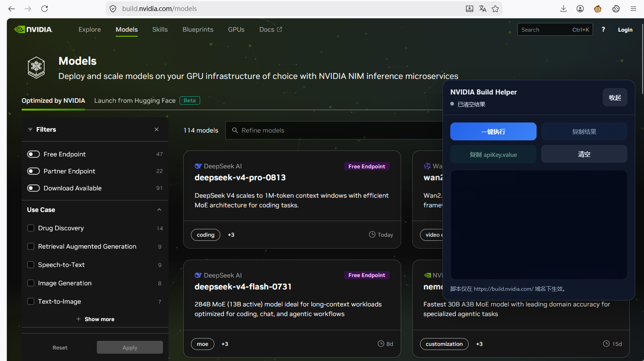Open the deepseek-v4-flash-0731 model title
The height and width of the screenshot is (361, 644).
tap(243, 287)
